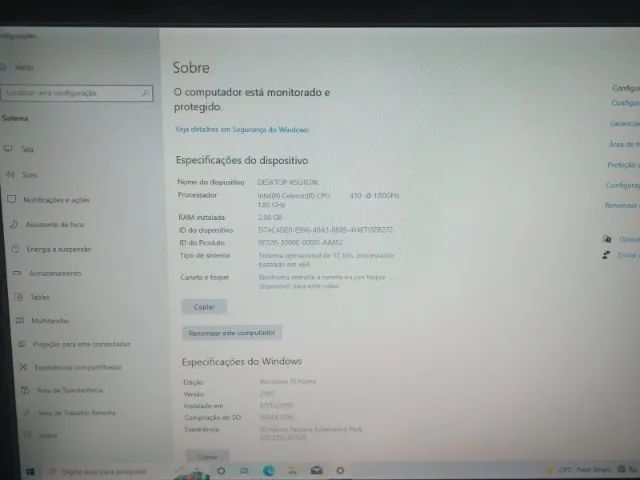640x480 pixels.
Task: Select the Instalado em date value
Action: coord(276,405)
